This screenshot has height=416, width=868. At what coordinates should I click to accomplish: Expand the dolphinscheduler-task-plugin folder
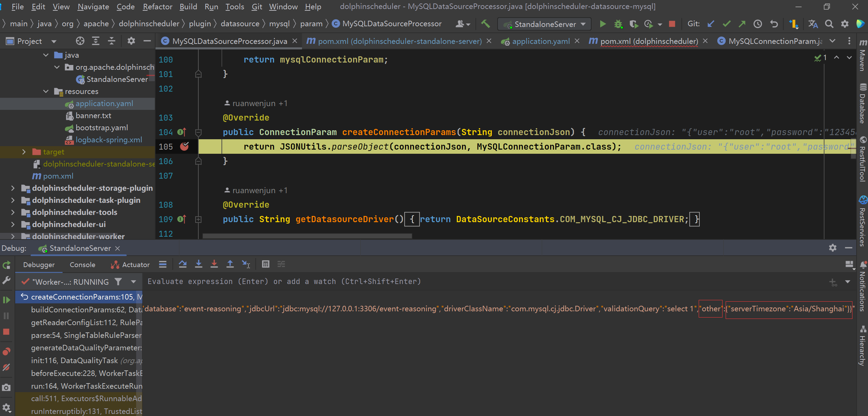coord(13,200)
